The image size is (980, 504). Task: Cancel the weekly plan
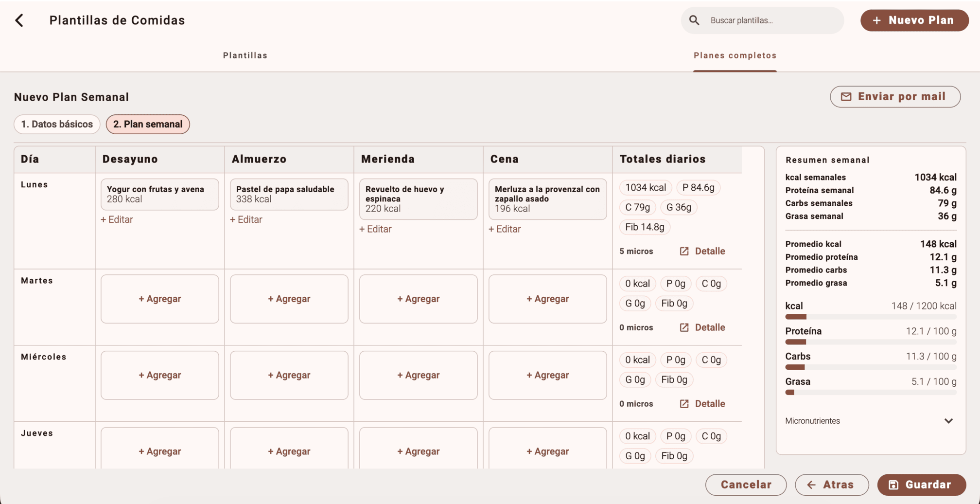click(746, 485)
